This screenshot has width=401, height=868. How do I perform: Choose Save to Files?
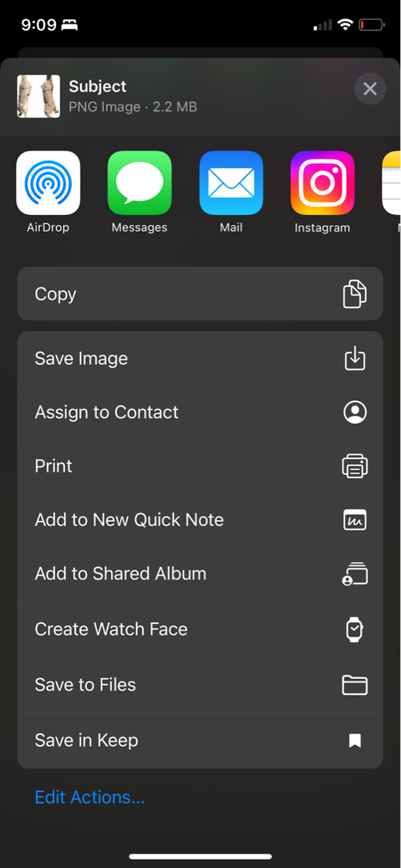point(200,685)
